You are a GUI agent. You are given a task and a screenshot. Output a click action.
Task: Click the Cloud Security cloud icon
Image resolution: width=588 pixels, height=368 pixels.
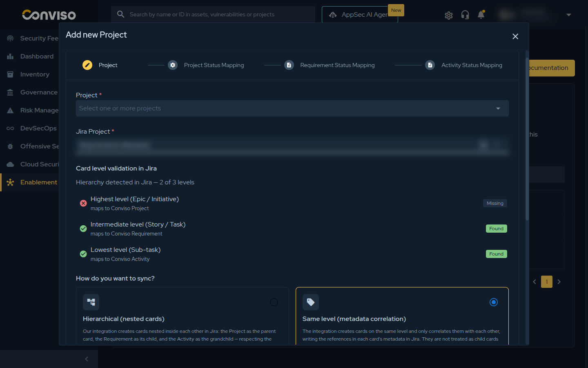pos(10,164)
